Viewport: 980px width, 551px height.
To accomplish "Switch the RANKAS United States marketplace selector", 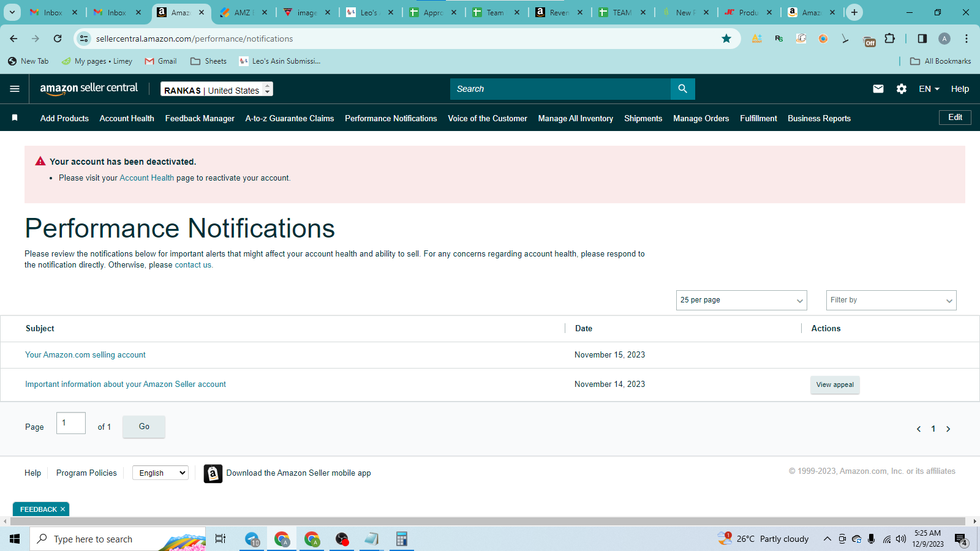I will (217, 89).
